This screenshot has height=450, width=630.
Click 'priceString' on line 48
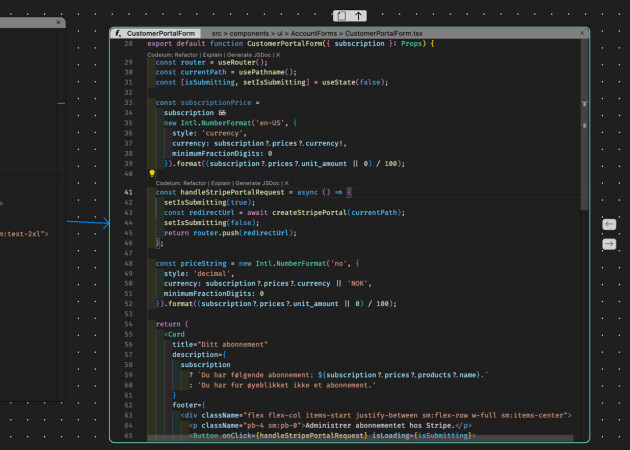tap(203, 264)
